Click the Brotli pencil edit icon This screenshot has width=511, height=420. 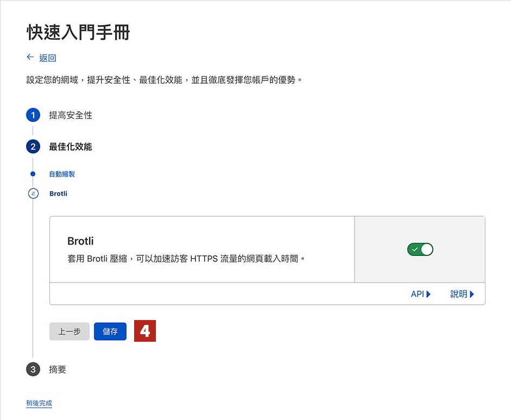[33, 193]
